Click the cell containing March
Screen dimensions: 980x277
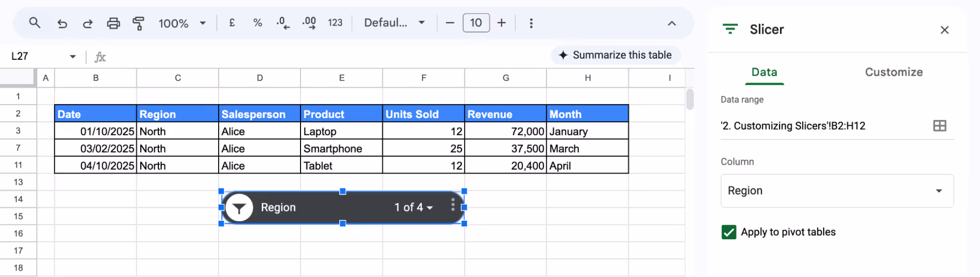pyautogui.click(x=588, y=148)
